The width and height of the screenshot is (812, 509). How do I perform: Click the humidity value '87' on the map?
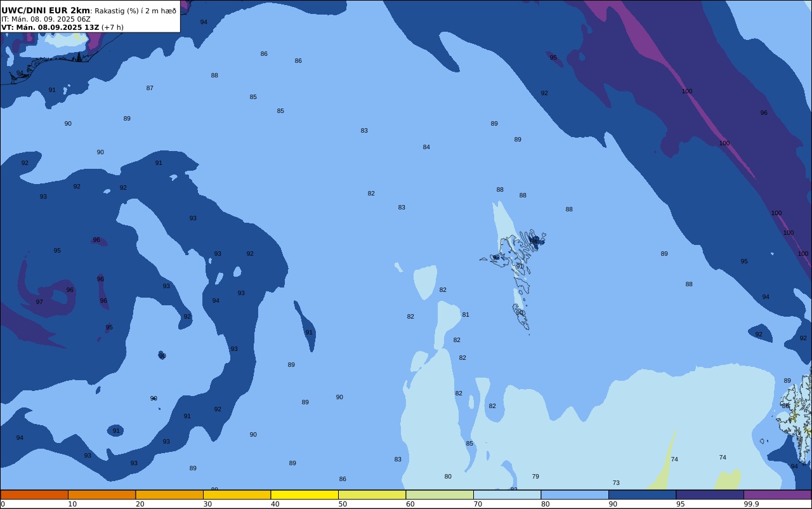point(150,88)
